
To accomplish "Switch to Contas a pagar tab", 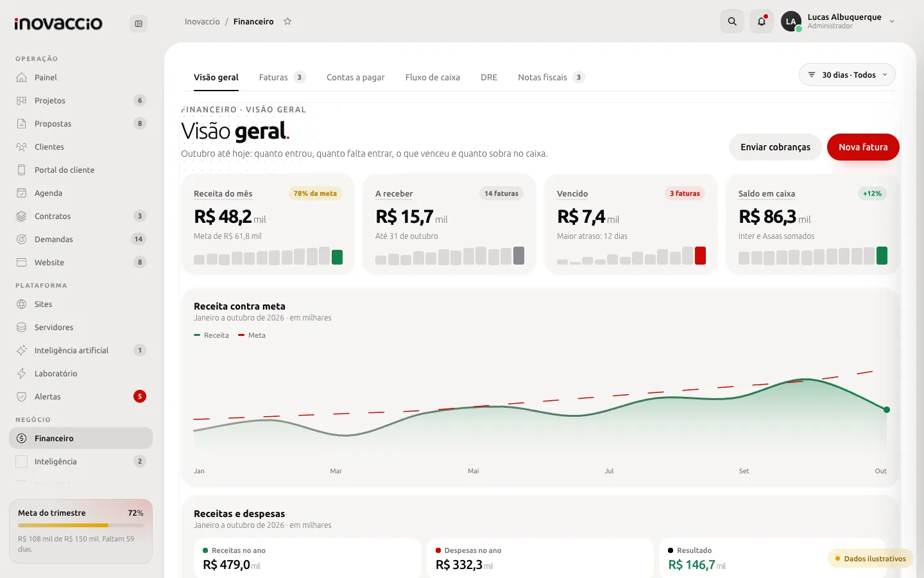I will pos(355,77).
